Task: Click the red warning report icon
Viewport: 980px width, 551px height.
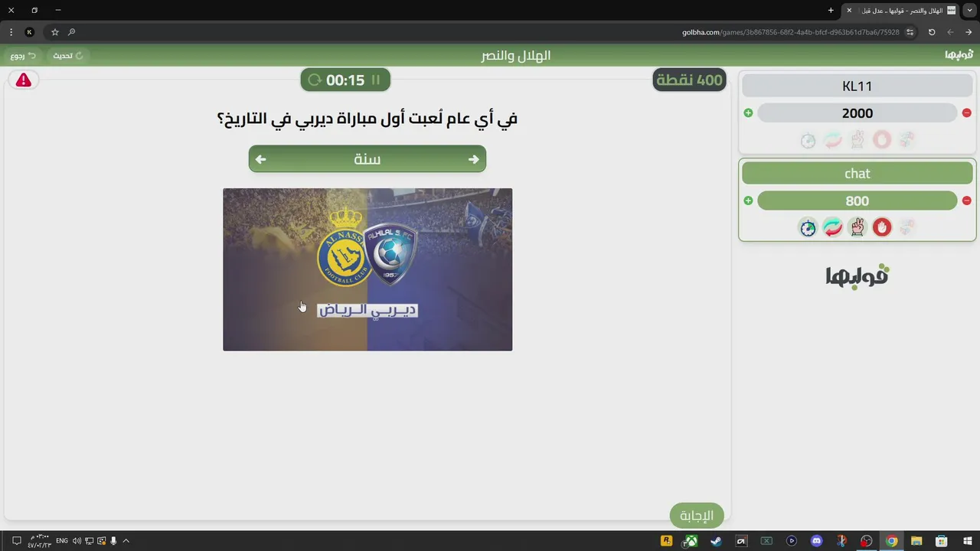Action: (x=24, y=80)
